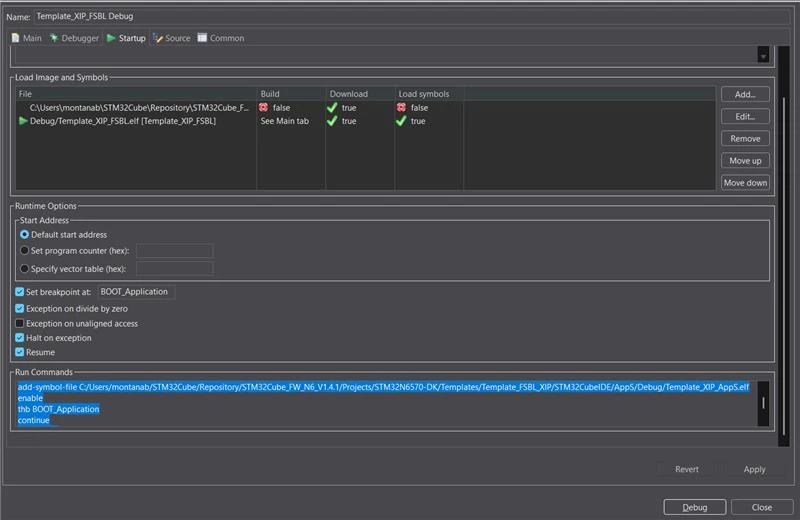Enable Exception on unaligned access
This screenshot has width=800, height=520.
click(19, 324)
